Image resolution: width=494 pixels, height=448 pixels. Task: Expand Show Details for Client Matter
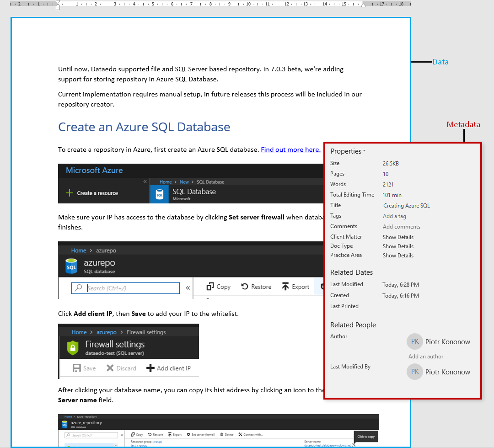coord(398,237)
